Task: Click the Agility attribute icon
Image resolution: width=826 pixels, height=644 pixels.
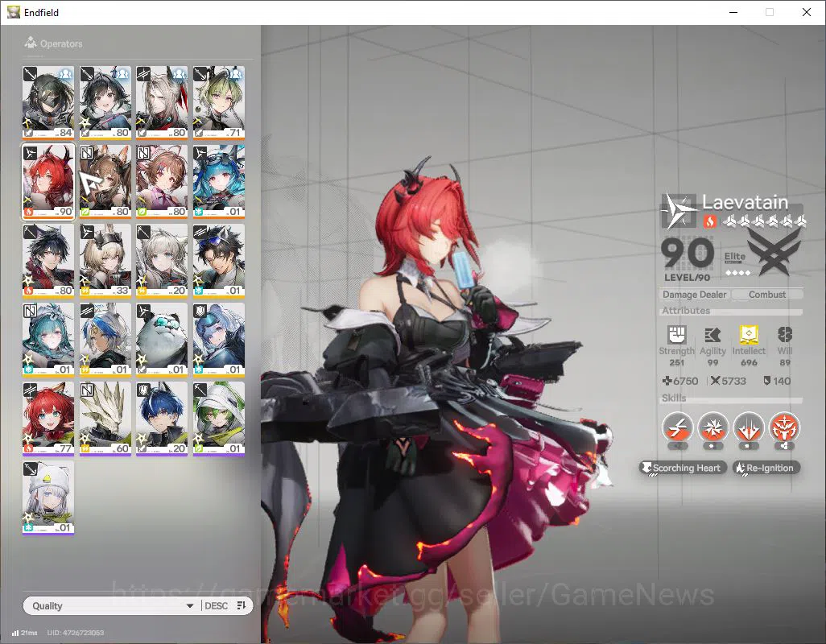Action: (712, 334)
